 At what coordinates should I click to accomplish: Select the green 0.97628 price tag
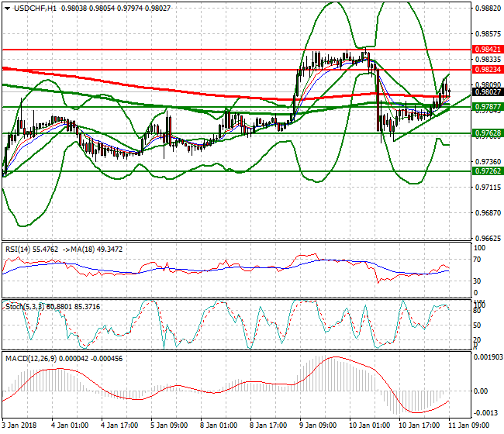[487, 133]
